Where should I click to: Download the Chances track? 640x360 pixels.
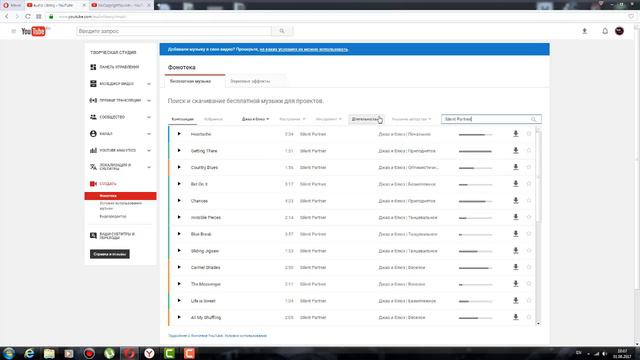(516, 201)
